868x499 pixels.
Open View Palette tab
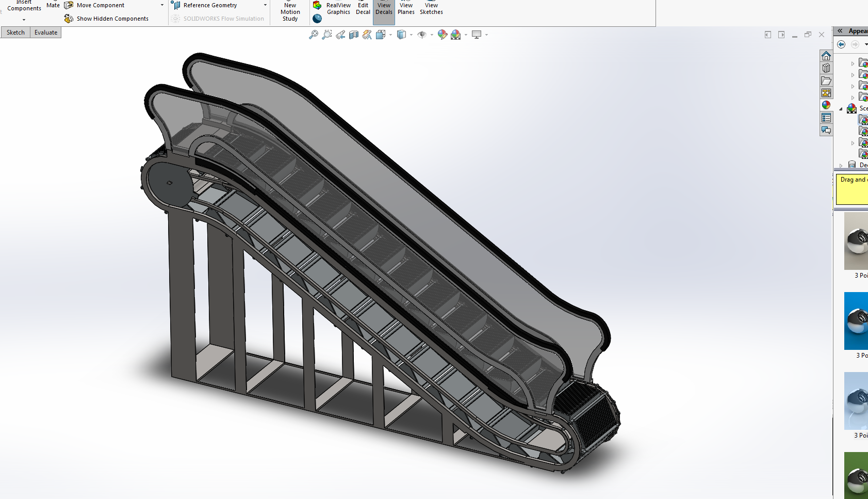point(826,93)
